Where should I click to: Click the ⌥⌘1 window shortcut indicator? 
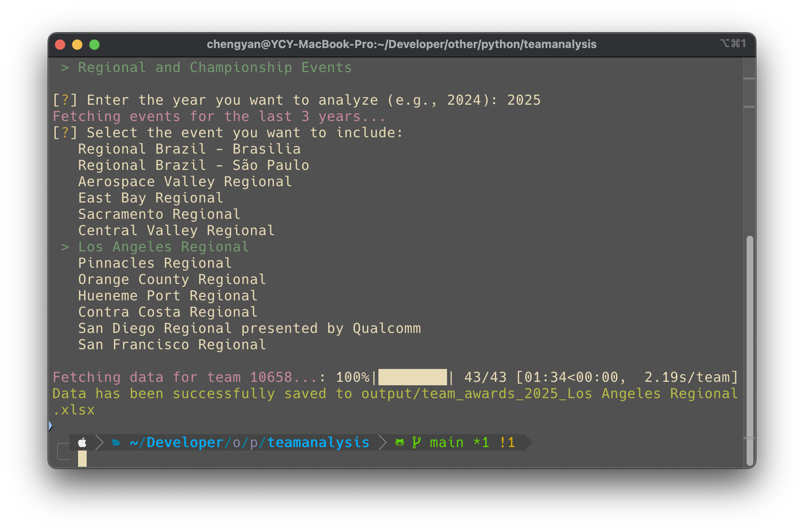[733, 43]
